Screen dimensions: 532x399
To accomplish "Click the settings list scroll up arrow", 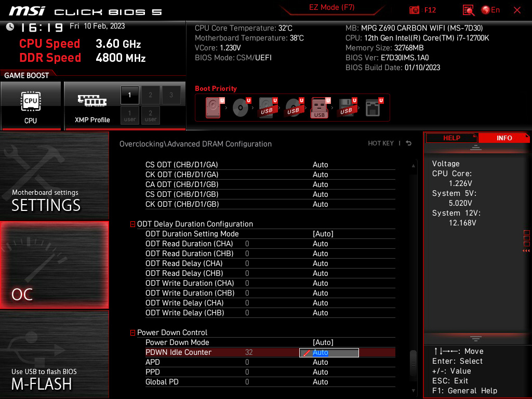I will 413,166.
